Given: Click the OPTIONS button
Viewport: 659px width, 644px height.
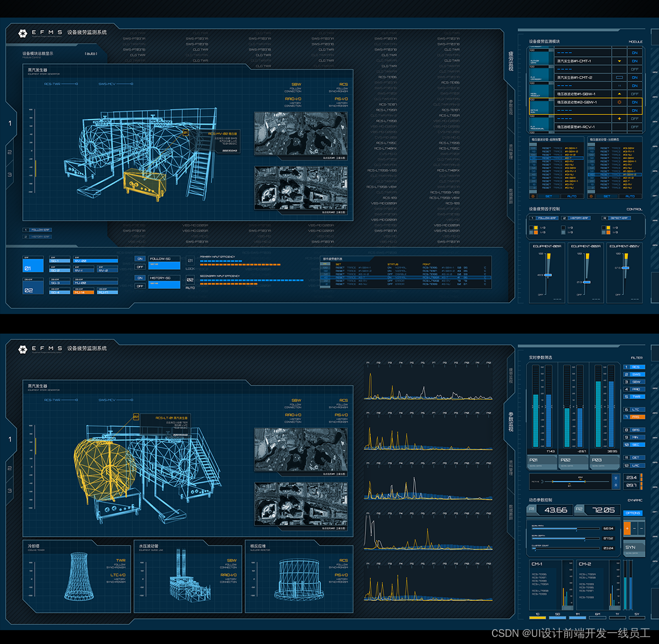Looking at the screenshot, I should point(633,513).
